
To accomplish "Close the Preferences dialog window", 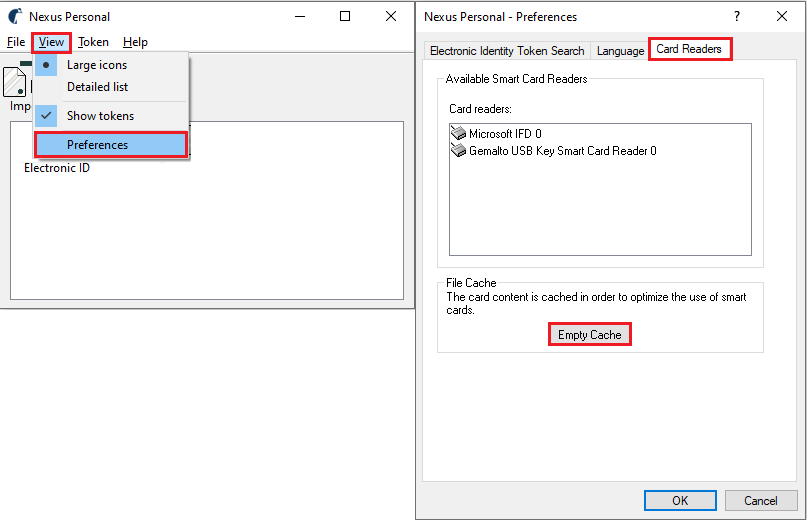I will tap(783, 17).
